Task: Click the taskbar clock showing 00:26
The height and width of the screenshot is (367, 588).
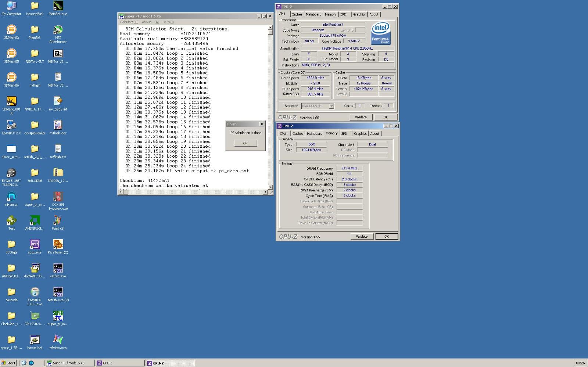Action: pos(580,363)
